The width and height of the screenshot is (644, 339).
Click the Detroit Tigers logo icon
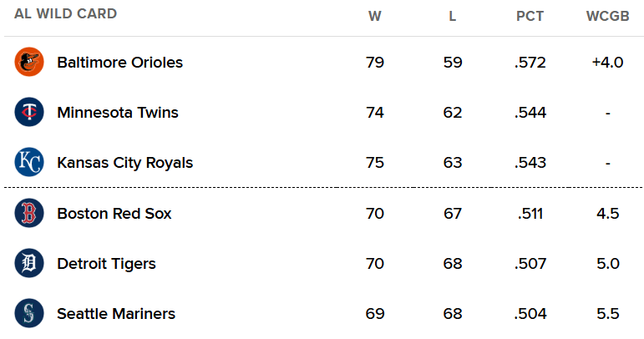[28, 264]
